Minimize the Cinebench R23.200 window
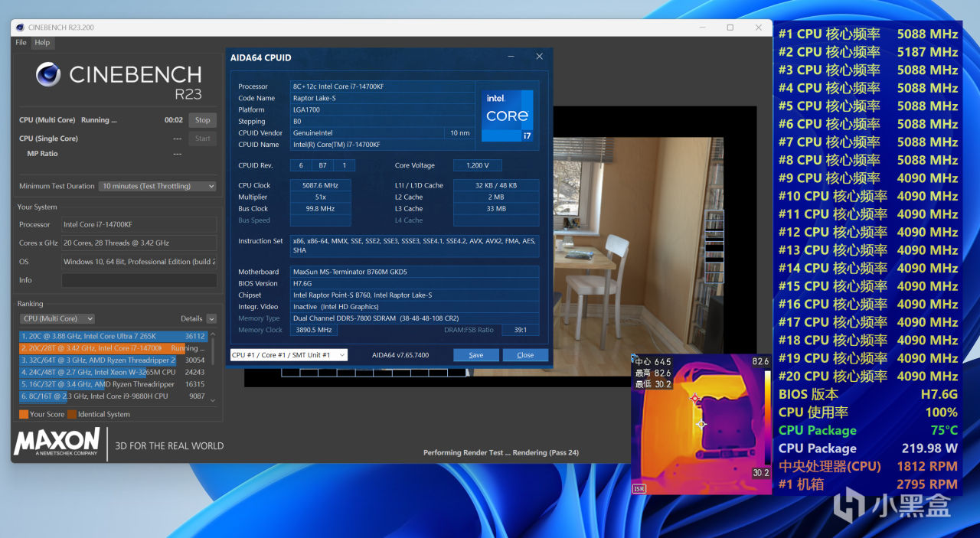This screenshot has width=980, height=538. coord(702,28)
